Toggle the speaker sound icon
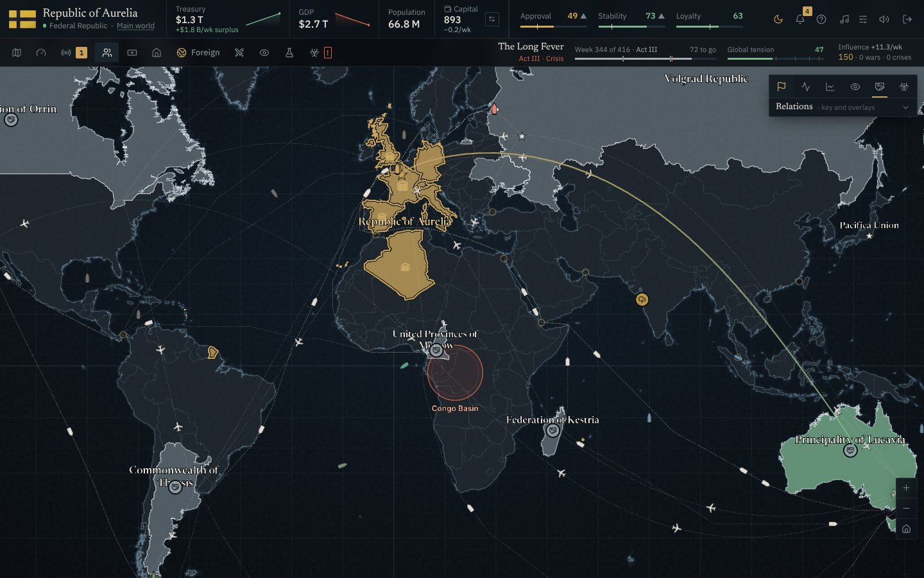The height and width of the screenshot is (578, 924). (884, 19)
